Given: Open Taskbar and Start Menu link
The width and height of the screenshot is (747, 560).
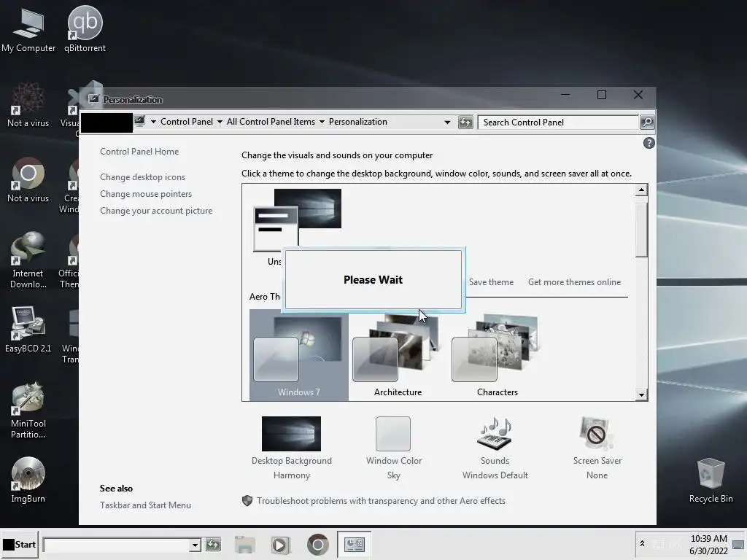Looking at the screenshot, I should click(x=145, y=505).
